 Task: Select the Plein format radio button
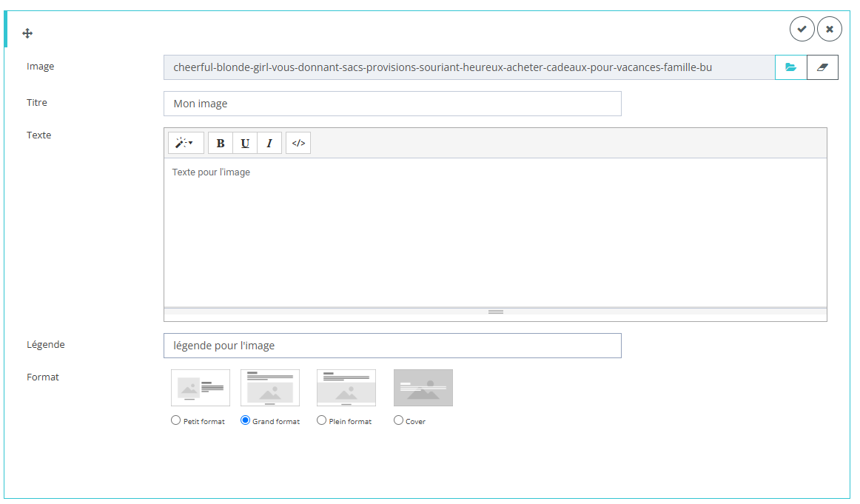pyautogui.click(x=321, y=420)
